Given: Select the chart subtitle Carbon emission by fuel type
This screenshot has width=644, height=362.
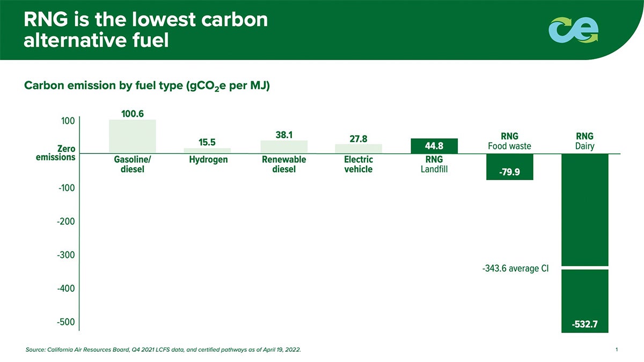Looking at the screenshot, I should coord(147,86).
